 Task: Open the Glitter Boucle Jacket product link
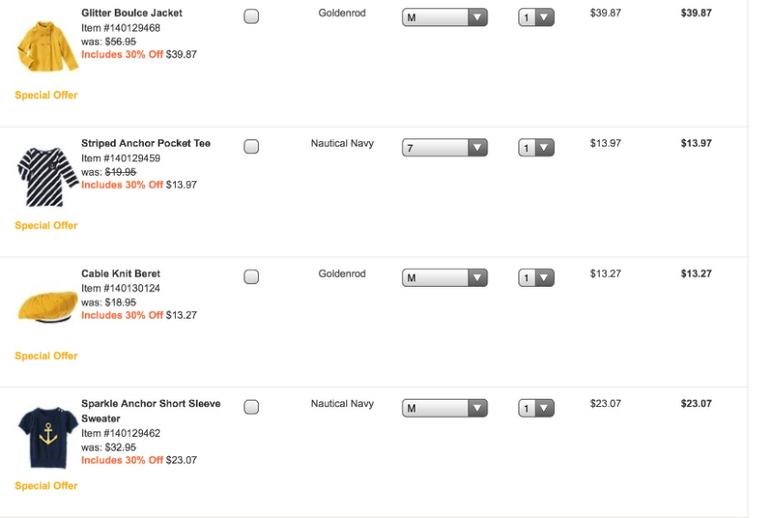point(132,13)
